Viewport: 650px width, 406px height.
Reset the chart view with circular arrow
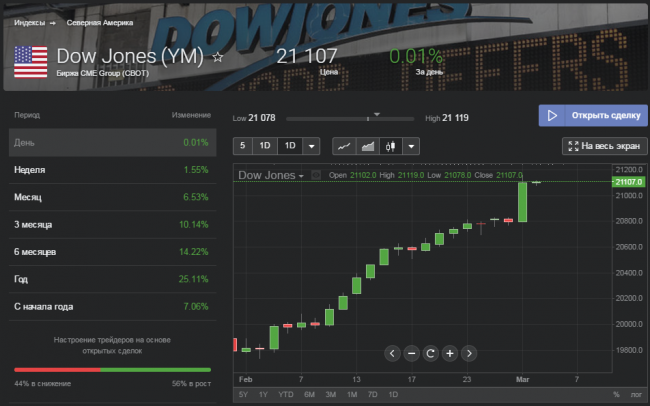(x=431, y=353)
